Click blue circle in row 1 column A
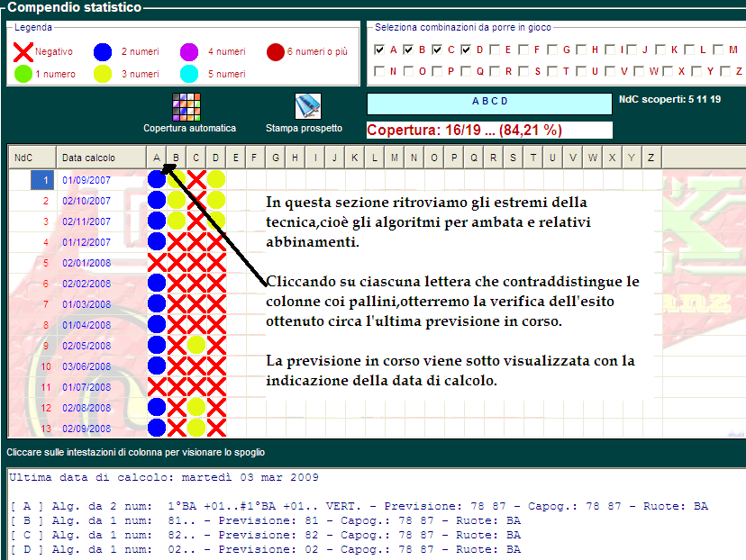The height and width of the screenshot is (560, 746). pos(157,179)
